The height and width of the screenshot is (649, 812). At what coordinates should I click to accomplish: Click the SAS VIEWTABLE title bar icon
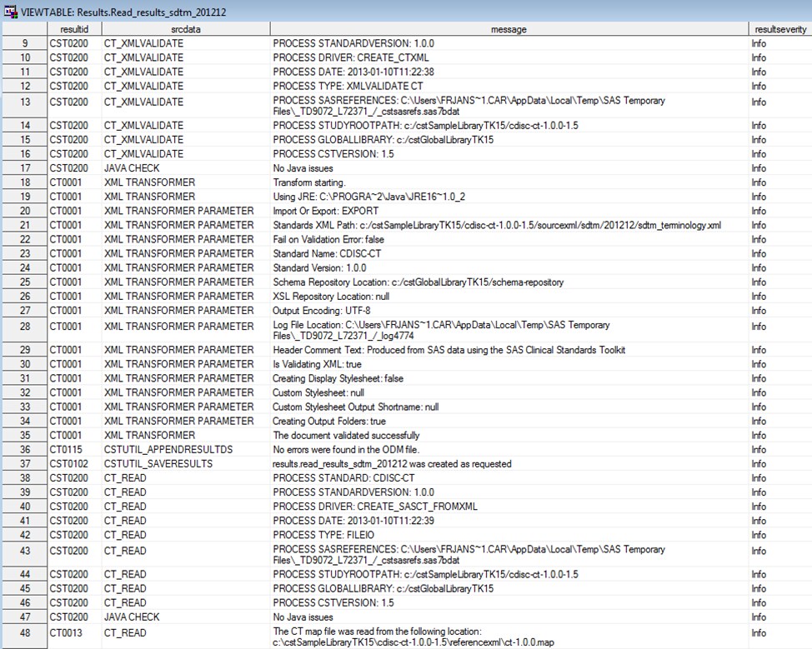pos(8,9)
